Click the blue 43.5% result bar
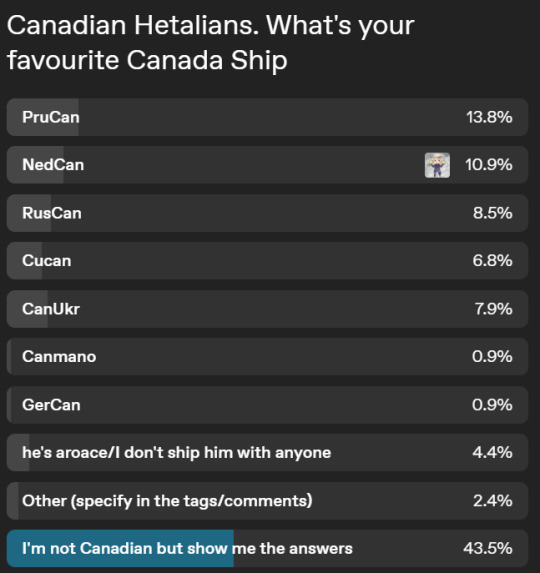This screenshot has height=573, width=540. [x=120, y=549]
